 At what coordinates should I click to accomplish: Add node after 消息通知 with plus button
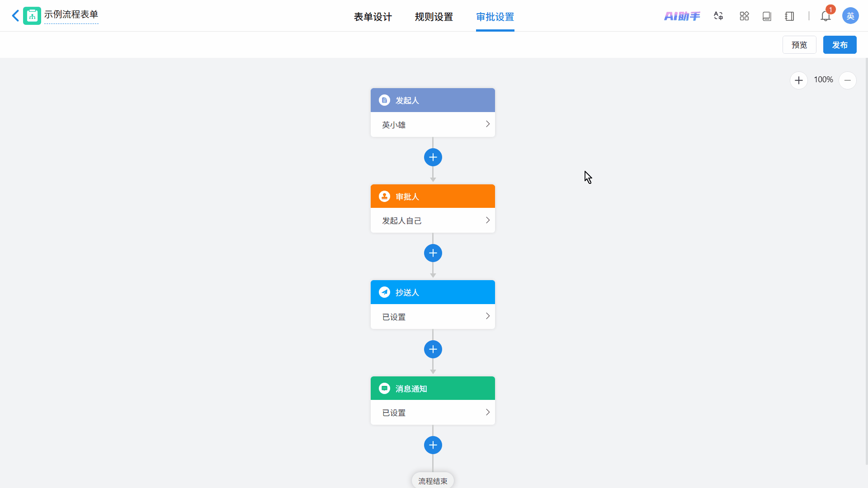coord(433,445)
